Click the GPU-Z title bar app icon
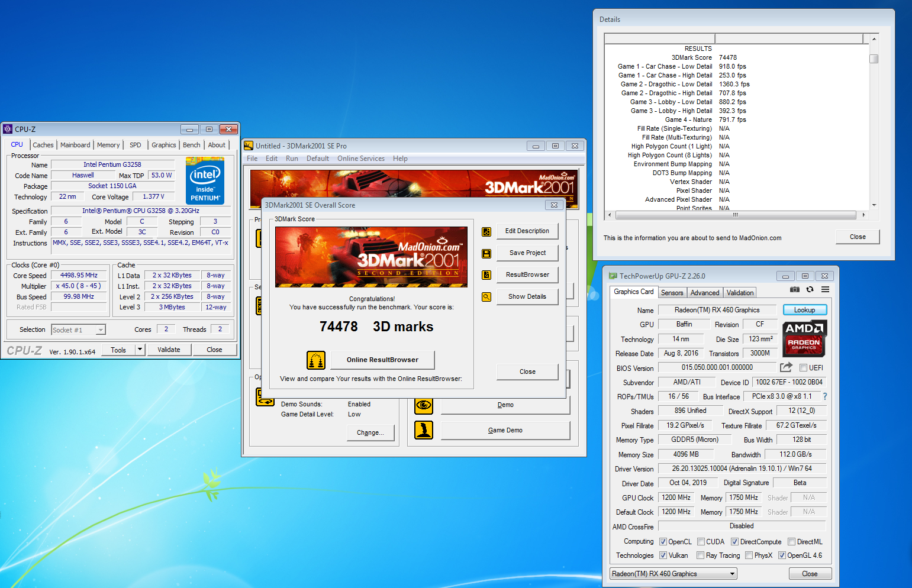 (613, 276)
